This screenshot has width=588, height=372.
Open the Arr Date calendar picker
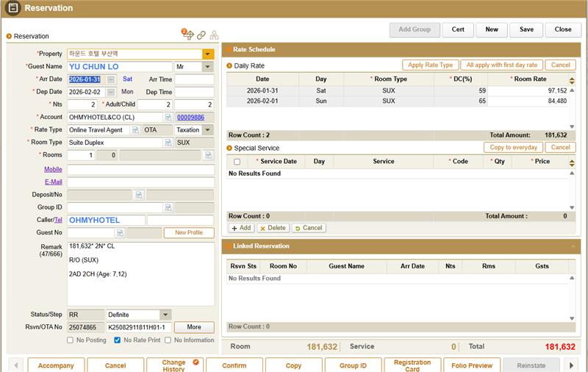(x=111, y=79)
